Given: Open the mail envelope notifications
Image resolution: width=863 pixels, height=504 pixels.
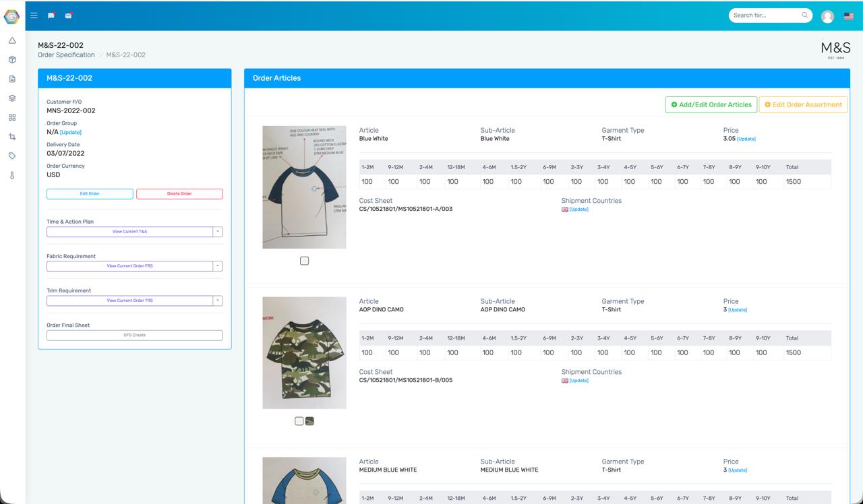Looking at the screenshot, I should pyautogui.click(x=68, y=15).
